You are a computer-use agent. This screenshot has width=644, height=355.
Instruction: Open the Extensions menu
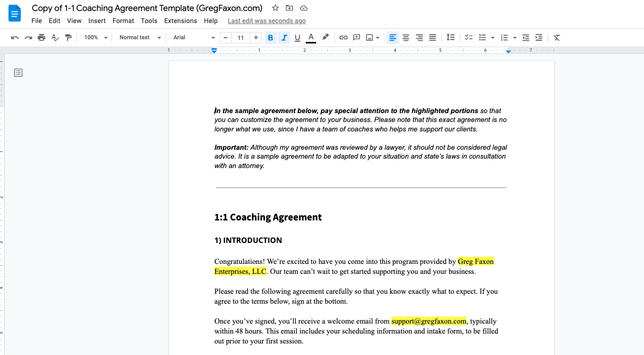tap(180, 20)
